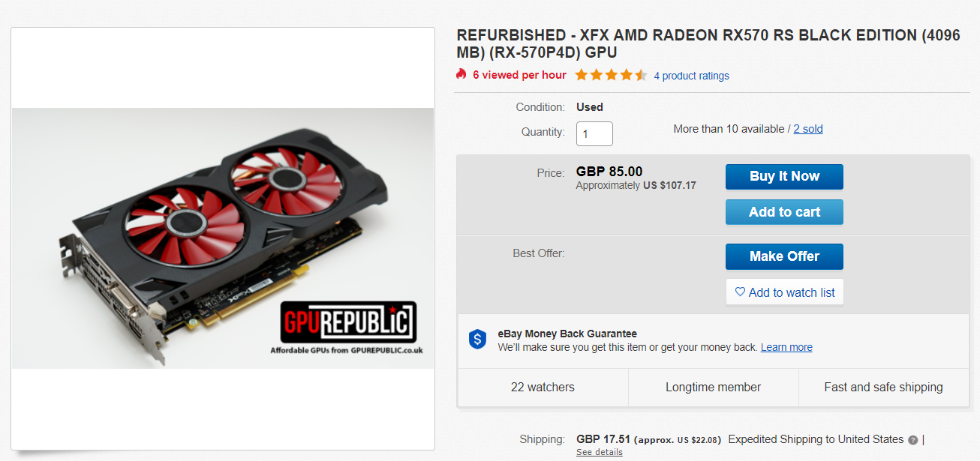
Task: Open the shipping See details link
Action: coord(599,452)
